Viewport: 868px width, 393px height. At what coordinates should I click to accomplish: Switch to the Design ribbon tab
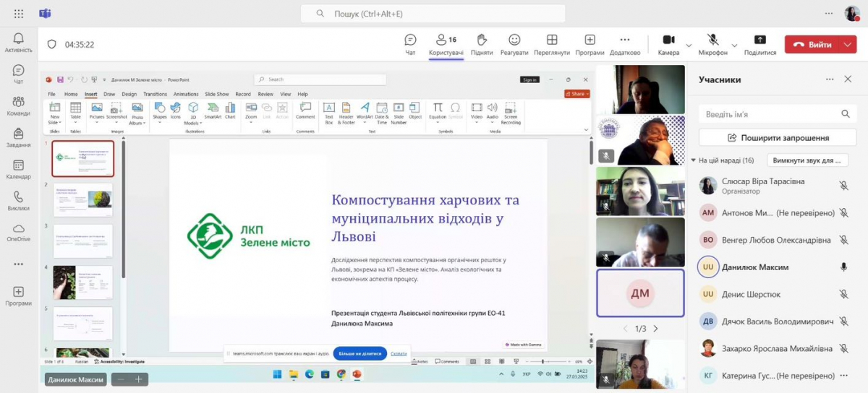[x=129, y=94]
